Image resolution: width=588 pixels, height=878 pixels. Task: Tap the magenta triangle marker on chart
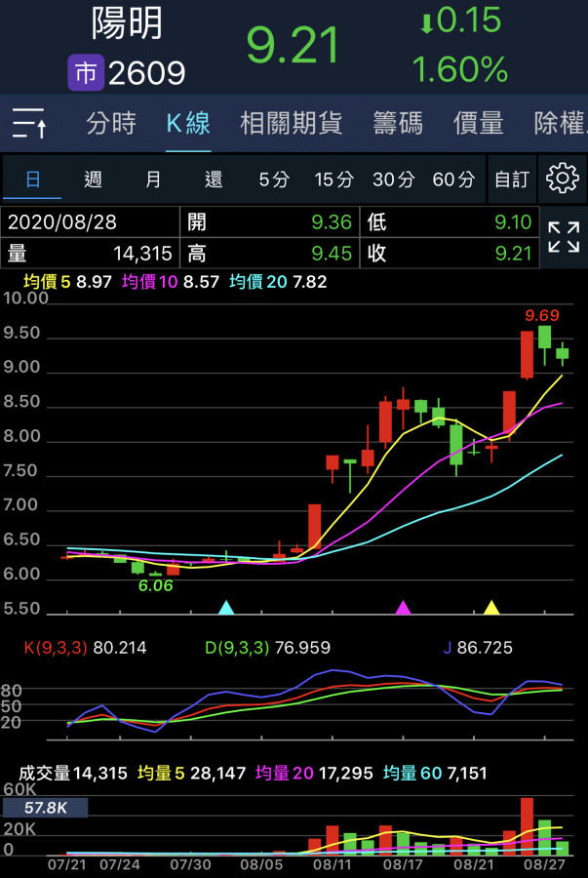pyautogui.click(x=403, y=608)
